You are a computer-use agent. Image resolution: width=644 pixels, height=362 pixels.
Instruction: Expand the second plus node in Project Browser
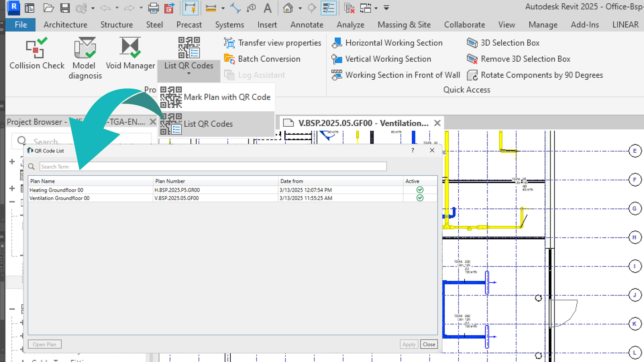12,188
